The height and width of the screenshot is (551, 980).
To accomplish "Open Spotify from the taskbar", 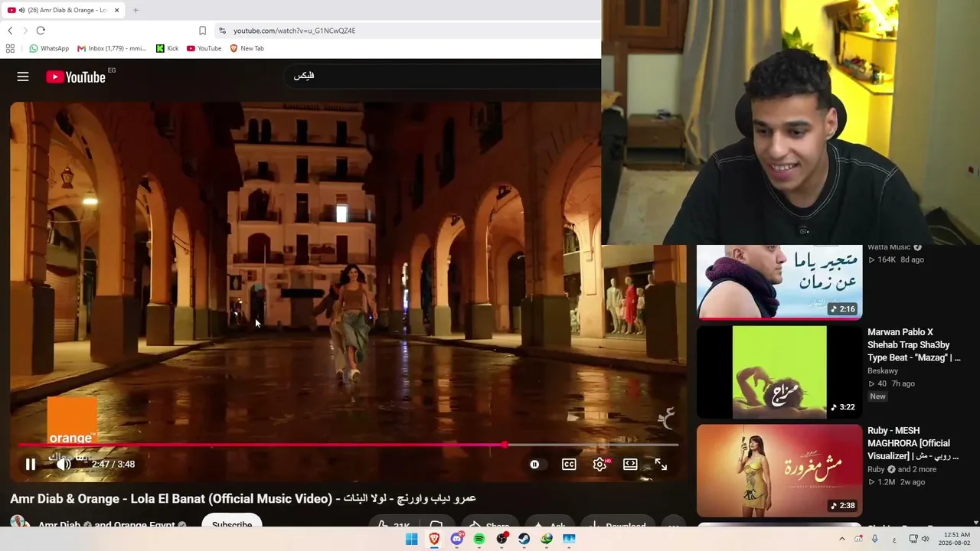I will pos(479,539).
